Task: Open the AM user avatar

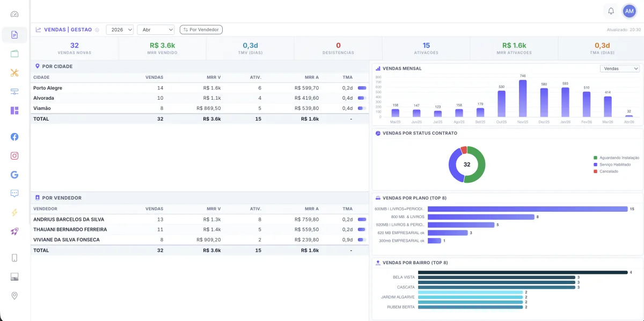Action: tap(629, 11)
